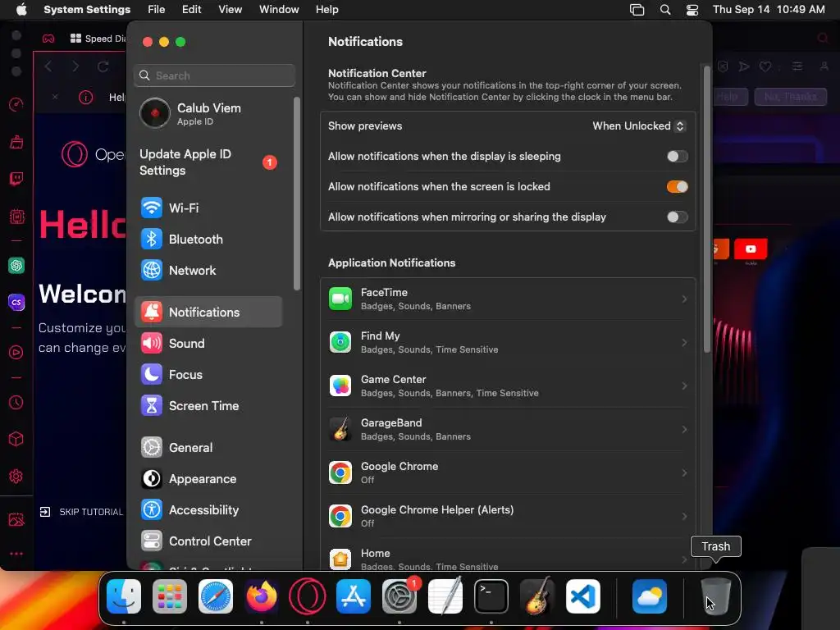
Task: Expand Find My notification settings
Action: (x=507, y=342)
